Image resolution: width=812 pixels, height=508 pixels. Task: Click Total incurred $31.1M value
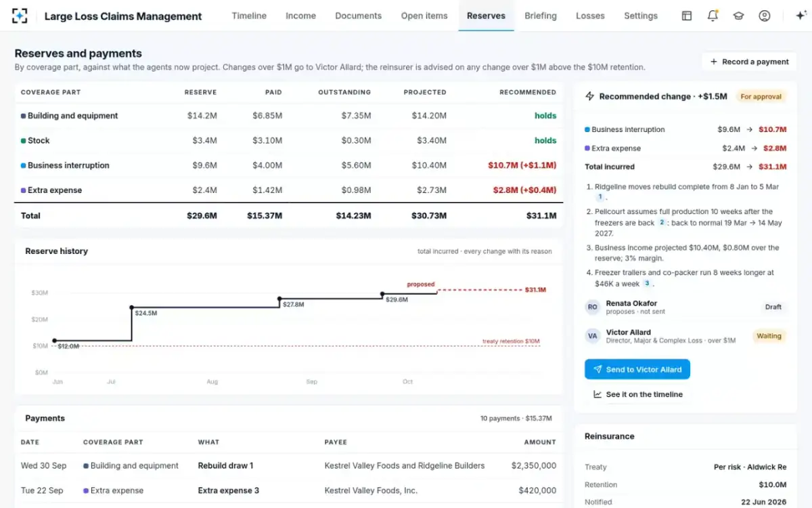pos(772,167)
